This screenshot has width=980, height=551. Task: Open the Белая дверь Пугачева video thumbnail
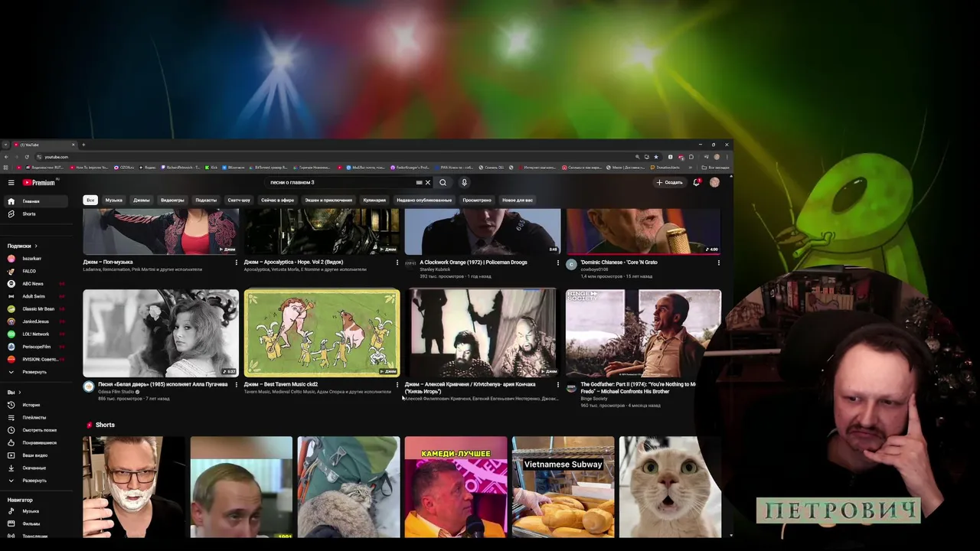161,333
